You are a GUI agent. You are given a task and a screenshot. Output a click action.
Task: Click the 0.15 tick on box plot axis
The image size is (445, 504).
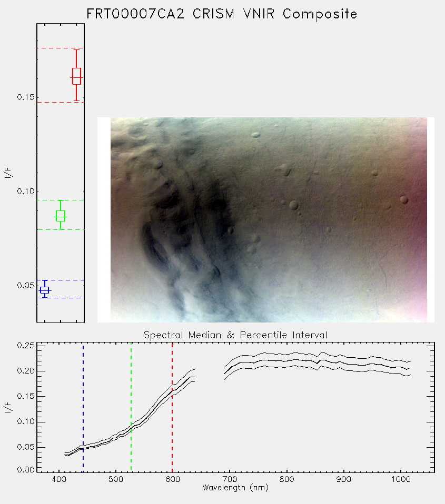(x=26, y=97)
